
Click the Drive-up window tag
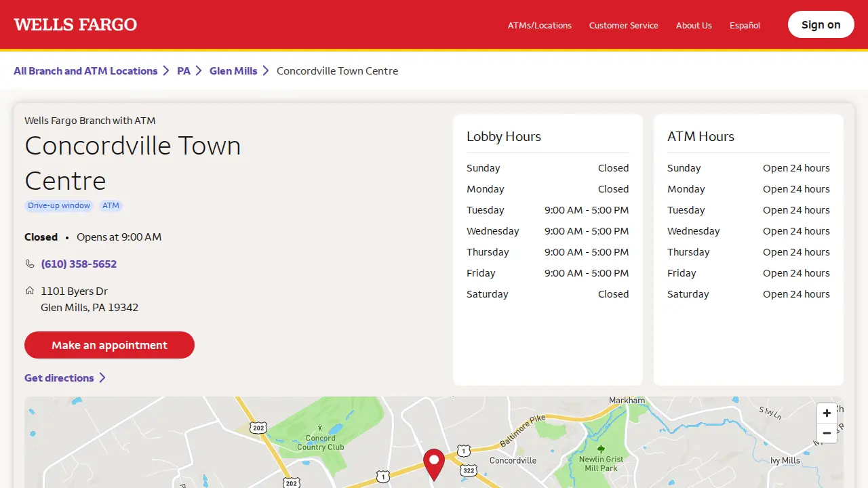pyautogui.click(x=59, y=205)
